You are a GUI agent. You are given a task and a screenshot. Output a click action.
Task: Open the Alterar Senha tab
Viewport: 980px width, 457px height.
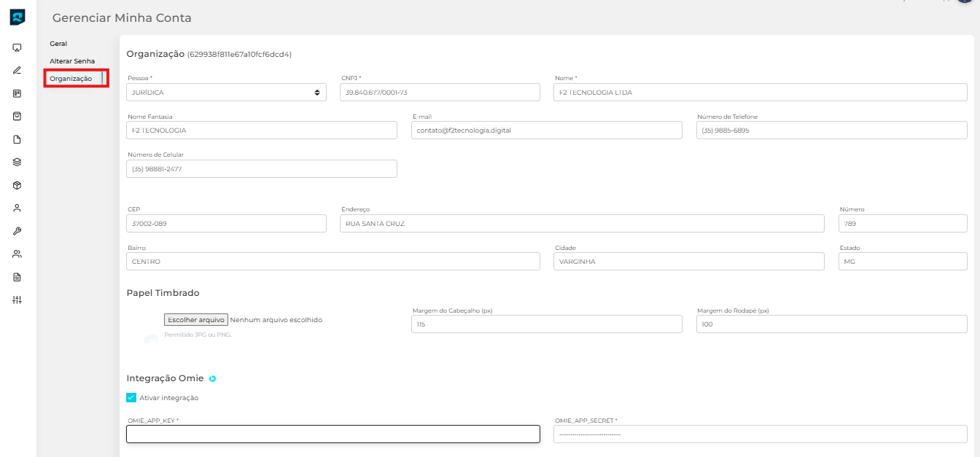72,60
